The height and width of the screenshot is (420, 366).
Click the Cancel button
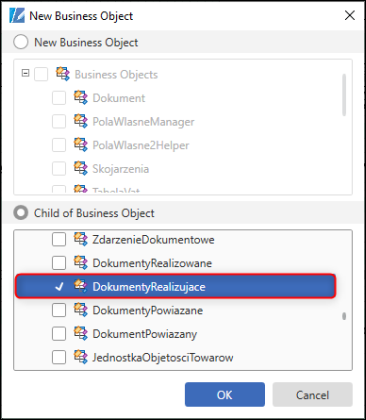click(x=312, y=395)
